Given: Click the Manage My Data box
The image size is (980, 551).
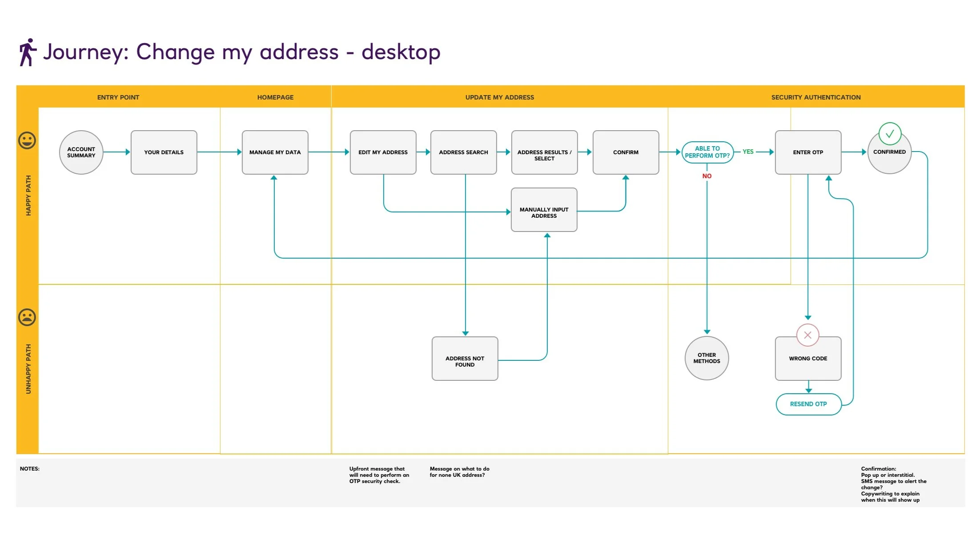Looking at the screenshot, I should (275, 152).
